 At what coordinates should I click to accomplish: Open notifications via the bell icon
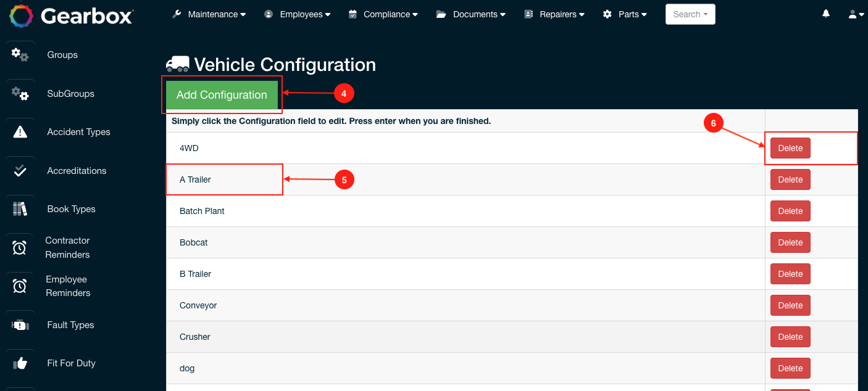pos(825,13)
